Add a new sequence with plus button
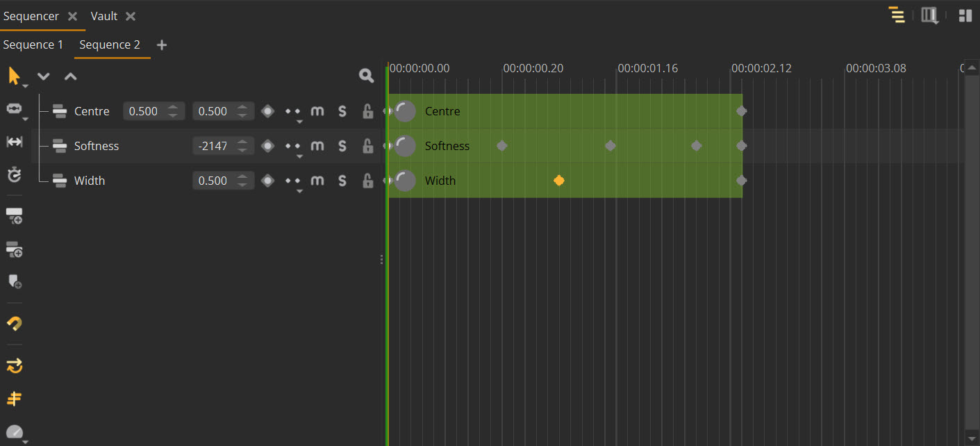The width and height of the screenshot is (980, 446). pyautogui.click(x=162, y=45)
